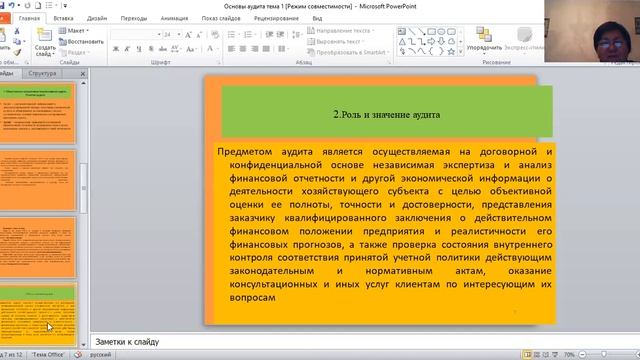Viewport: 640px width, 360px height.
Task: Pick the triangle shape in shapes gallery
Action: tap(402, 42)
